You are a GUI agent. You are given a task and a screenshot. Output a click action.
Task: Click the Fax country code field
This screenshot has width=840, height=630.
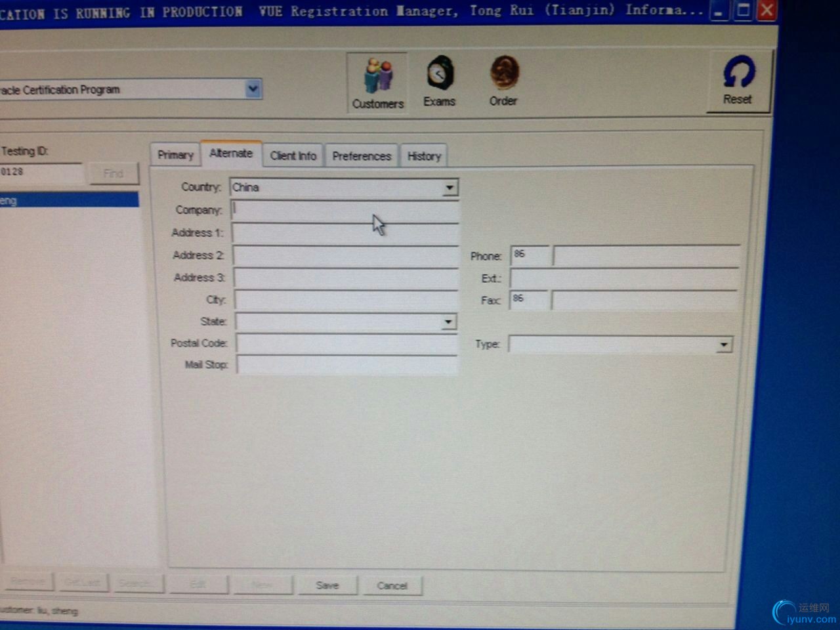point(528,300)
